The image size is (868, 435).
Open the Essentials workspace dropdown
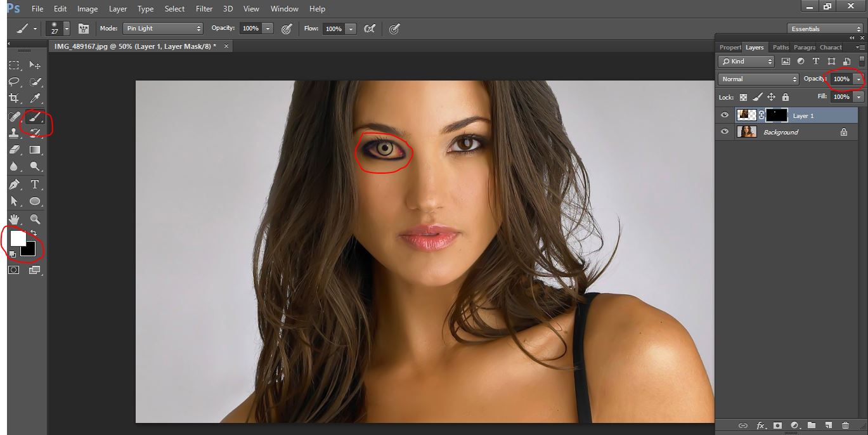pyautogui.click(x=825, y=29)
